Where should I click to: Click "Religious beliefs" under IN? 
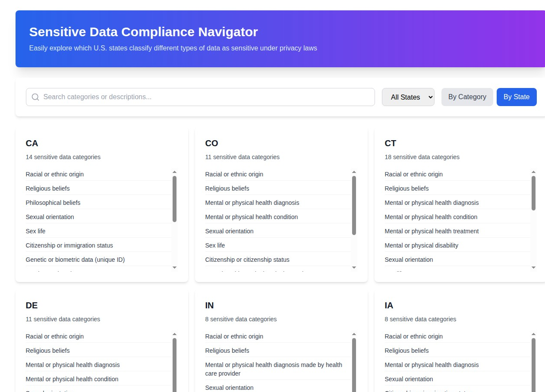(x=227, y=350)
